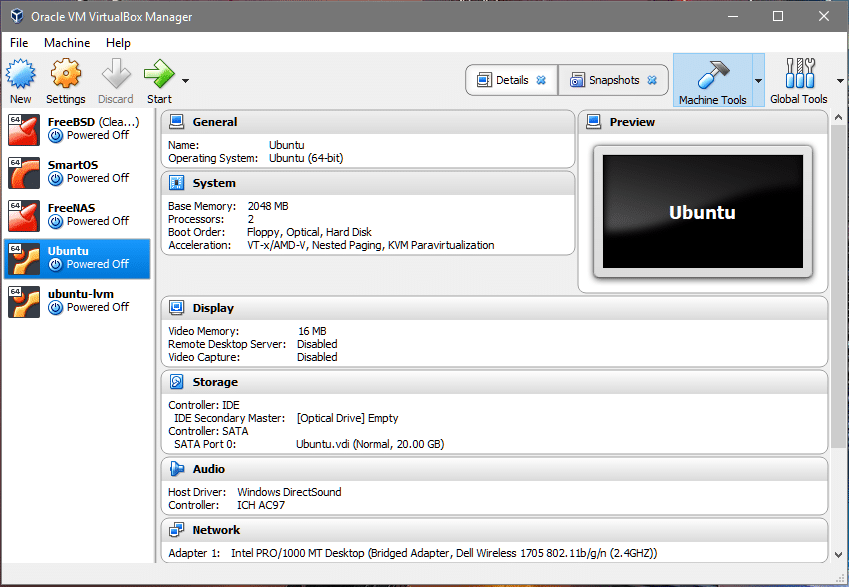Click the Snapshots button
The width and height of the screenshot is (849, 587).
(x=605, y=80)
